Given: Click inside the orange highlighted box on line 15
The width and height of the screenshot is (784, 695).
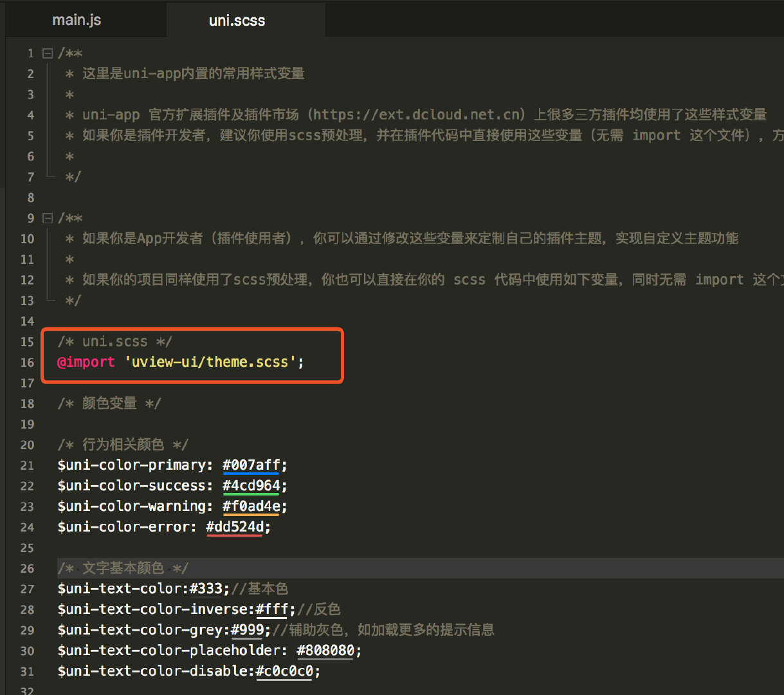Looking at the screenshot, I should tap(116, 341).
